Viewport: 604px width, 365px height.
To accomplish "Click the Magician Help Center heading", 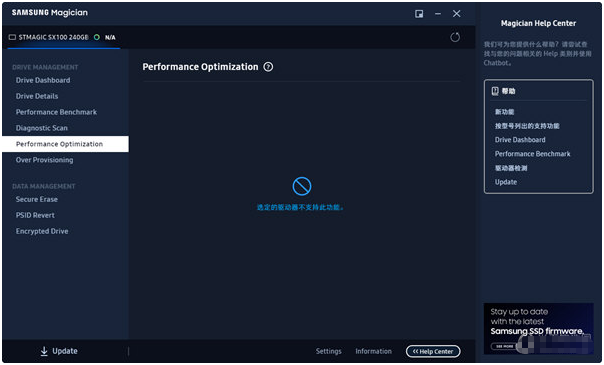I will [x=538, y=23].
